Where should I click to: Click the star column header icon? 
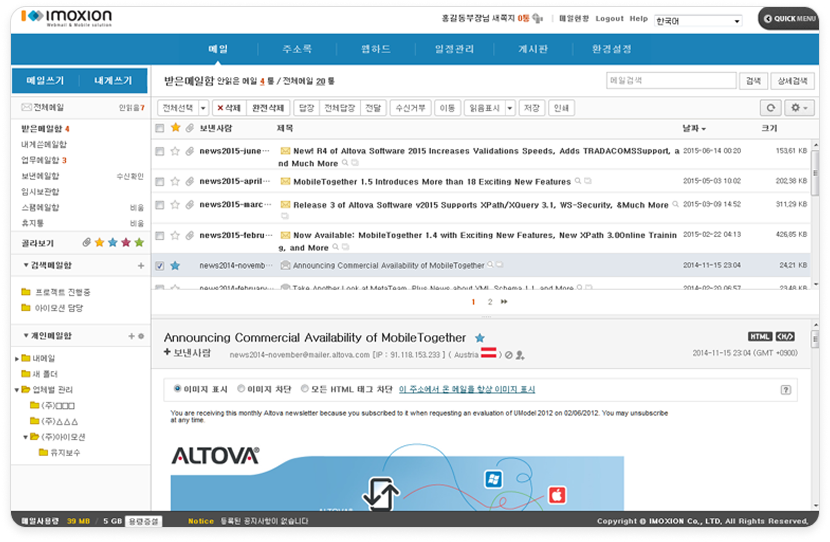pyautogui.click(x=176, y=128)
